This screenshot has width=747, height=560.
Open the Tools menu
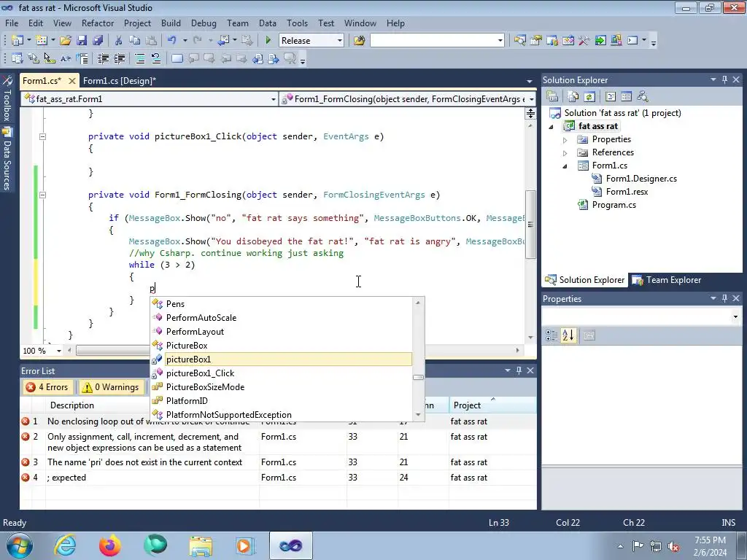click(298, 23)
